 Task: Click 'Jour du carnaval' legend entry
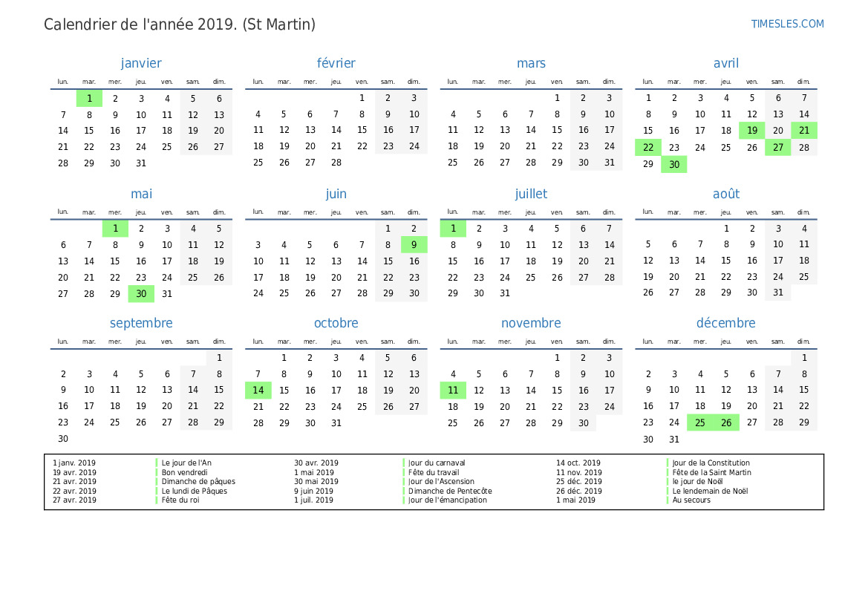click(x=437, y=463)
